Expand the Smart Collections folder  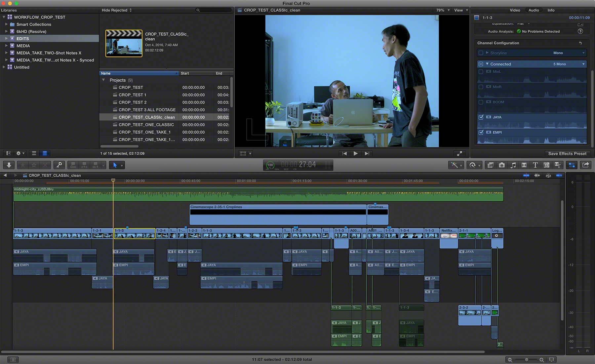pyautogui.click(x=6, y=24)
